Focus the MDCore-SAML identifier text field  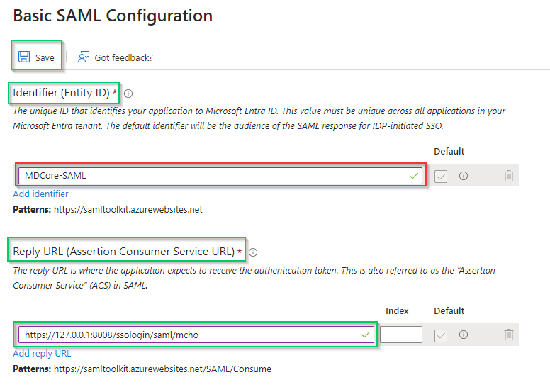click(x=213, y=176)
